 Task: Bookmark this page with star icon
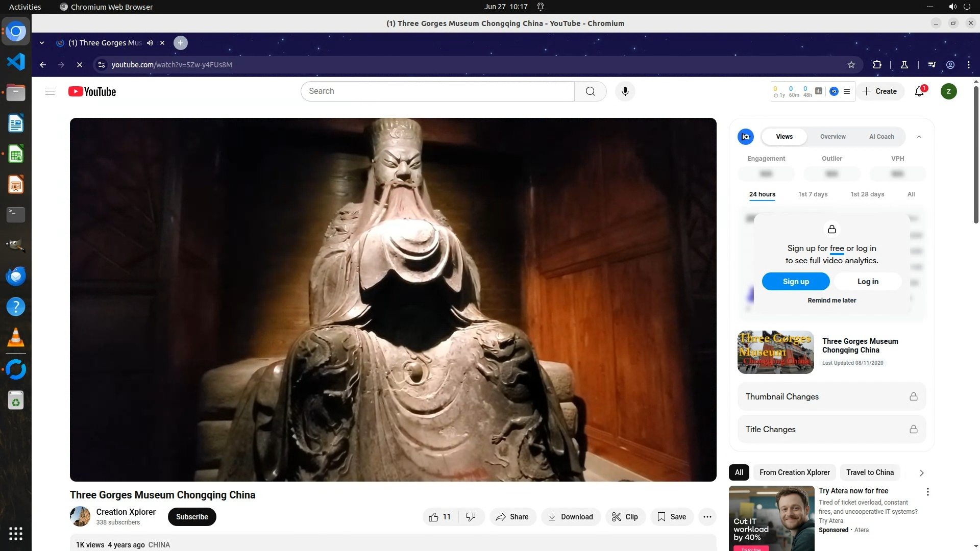(x=851, y=65)
